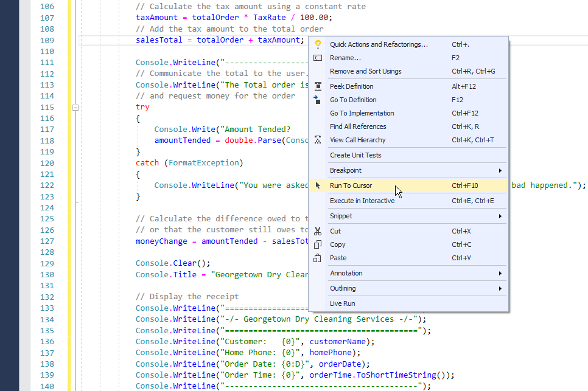The image size is (588, 391).
Task: Click the Paste clipboard icon
Action: click(317, 258)
